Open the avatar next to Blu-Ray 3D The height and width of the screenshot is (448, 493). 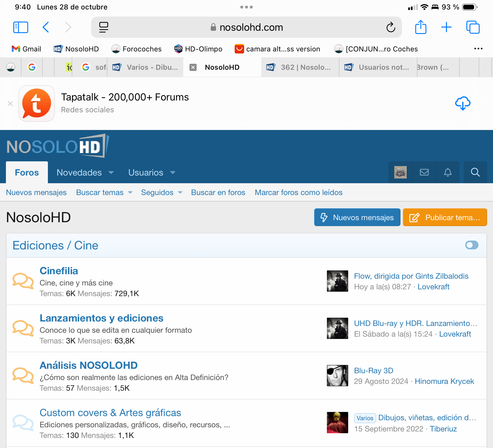[338, 376]
